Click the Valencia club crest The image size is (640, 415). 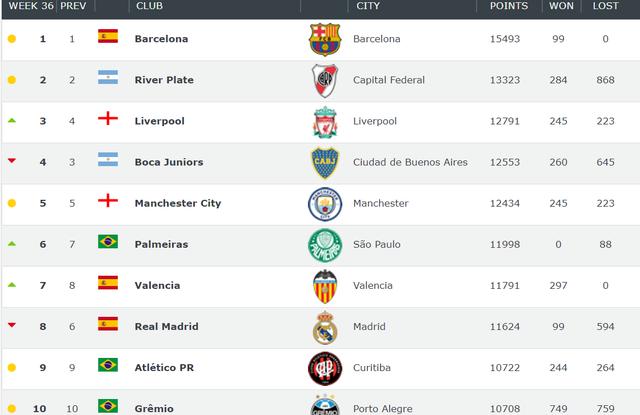click(x=325, y=285)
